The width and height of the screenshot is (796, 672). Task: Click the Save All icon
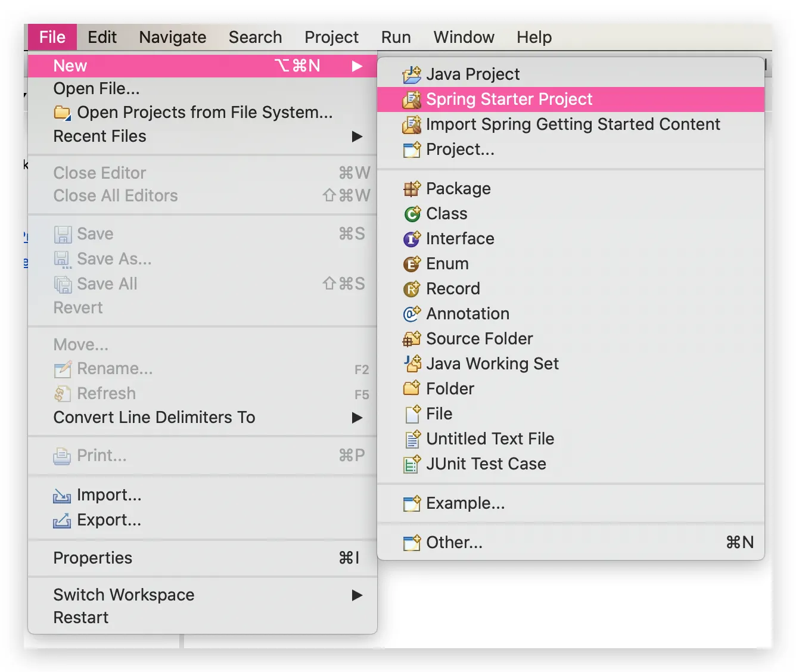point(63,284)
